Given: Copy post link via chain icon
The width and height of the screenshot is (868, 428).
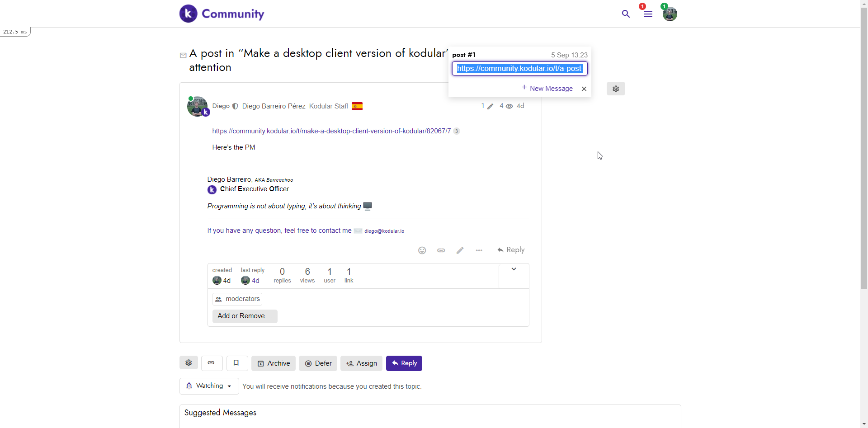Looking at the screenshot, I should pos(441,250).
